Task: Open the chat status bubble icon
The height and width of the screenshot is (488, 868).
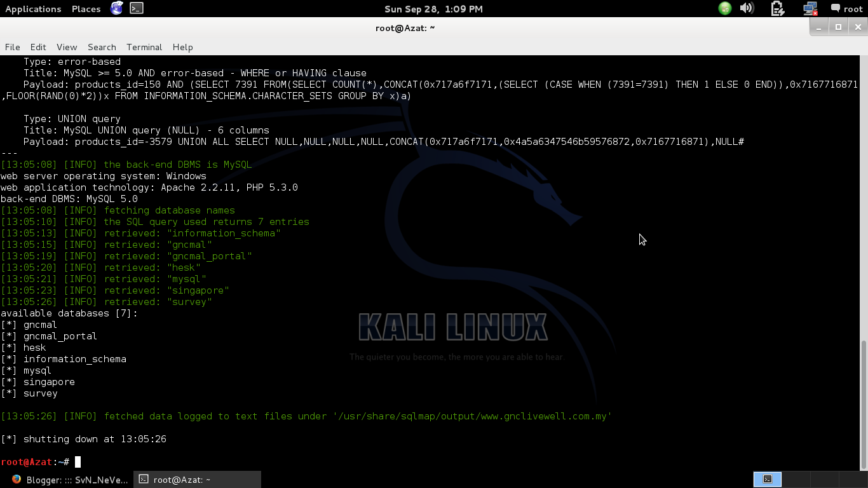Action: click(836, 8)
